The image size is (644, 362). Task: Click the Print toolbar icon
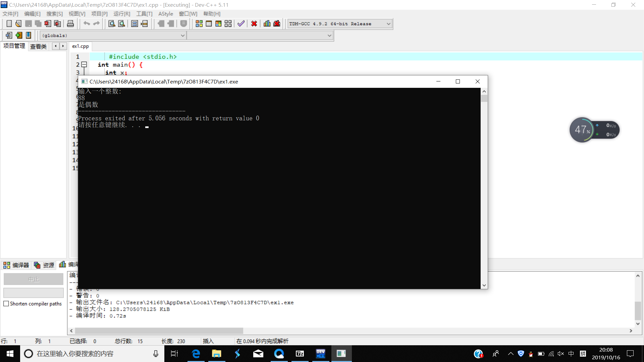tap(70, 24)
